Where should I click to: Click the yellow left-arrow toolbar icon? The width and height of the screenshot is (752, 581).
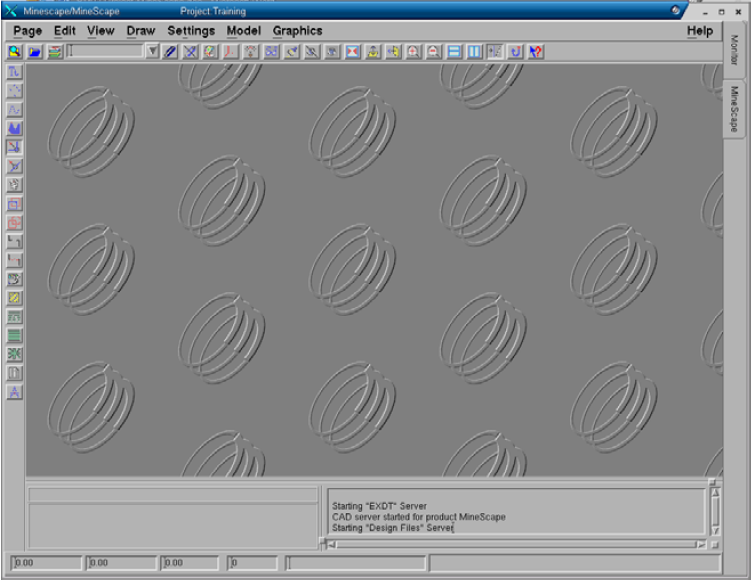point(393,51)
